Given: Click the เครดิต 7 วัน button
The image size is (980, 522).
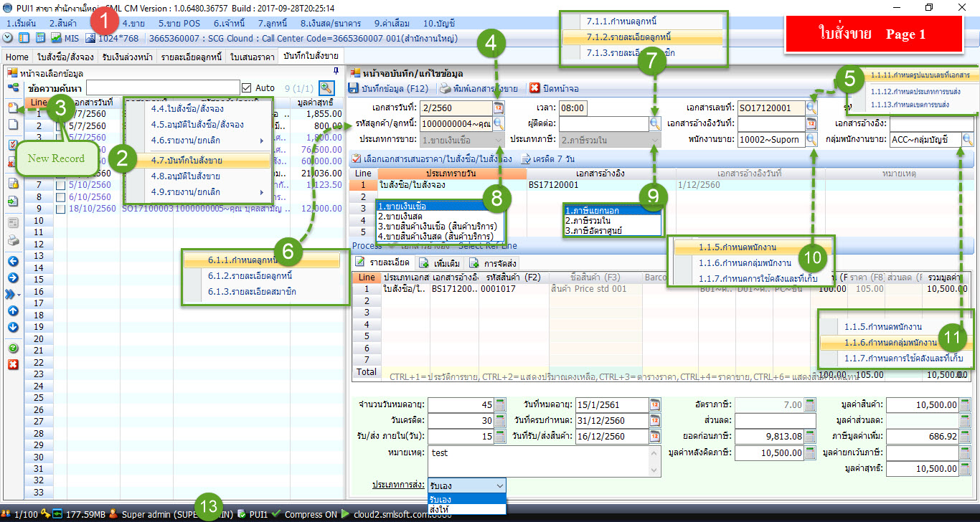Looking at the screenshot, I should click(547, 158).
